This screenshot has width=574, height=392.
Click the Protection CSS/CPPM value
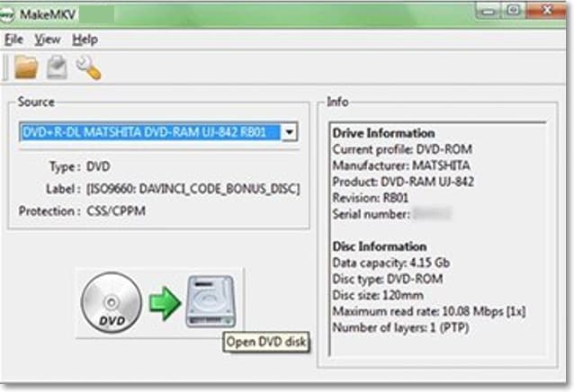tap(116, 211)
